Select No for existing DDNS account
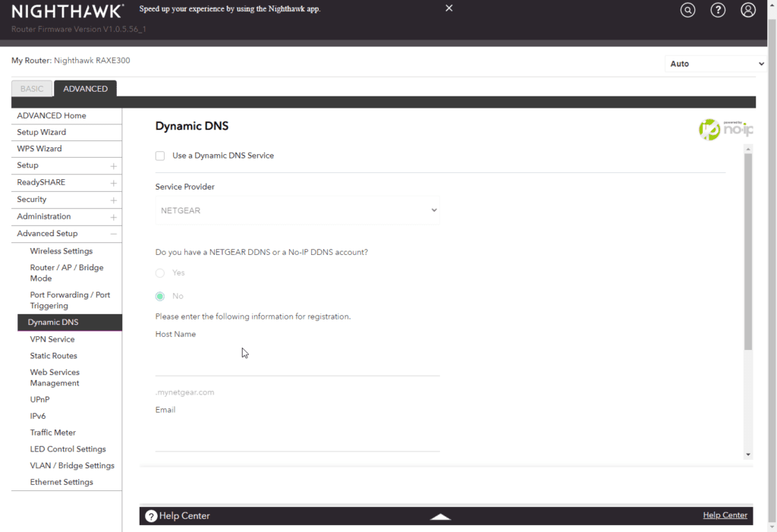The width and height of the screenshot is (777, 532). point(160,296)
